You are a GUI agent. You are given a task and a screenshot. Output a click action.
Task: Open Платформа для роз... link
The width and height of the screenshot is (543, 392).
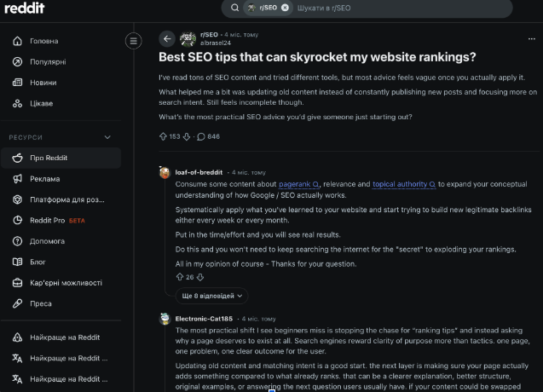(61, 199)
